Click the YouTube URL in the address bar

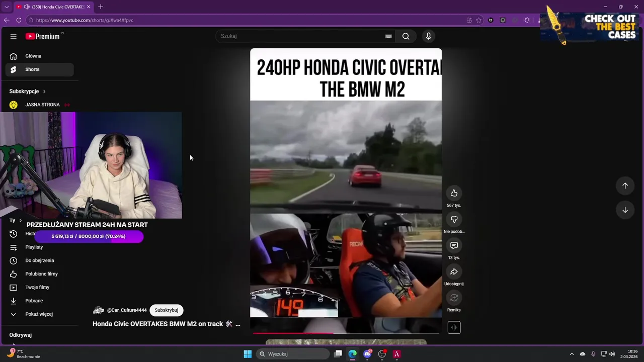coord(85,20)
